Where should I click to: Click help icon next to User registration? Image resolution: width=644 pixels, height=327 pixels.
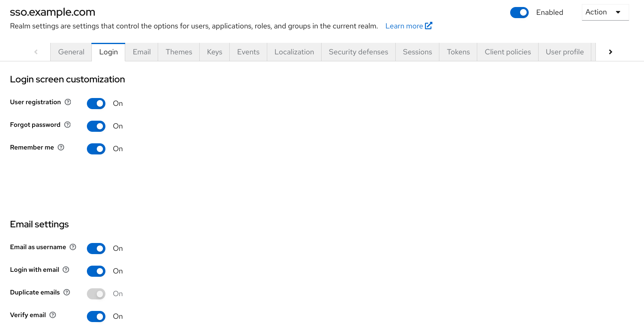(68, 102)
